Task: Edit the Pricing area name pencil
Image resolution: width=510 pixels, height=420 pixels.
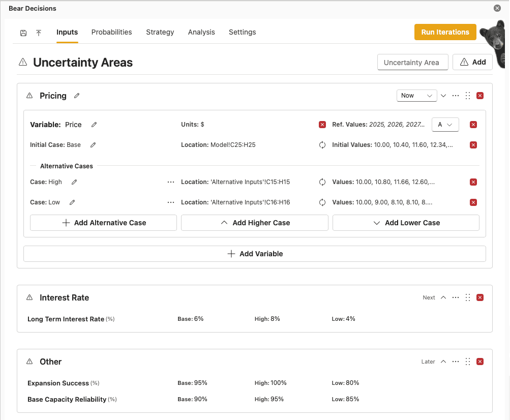Action: pyautogui.click(x=77, y=96)
